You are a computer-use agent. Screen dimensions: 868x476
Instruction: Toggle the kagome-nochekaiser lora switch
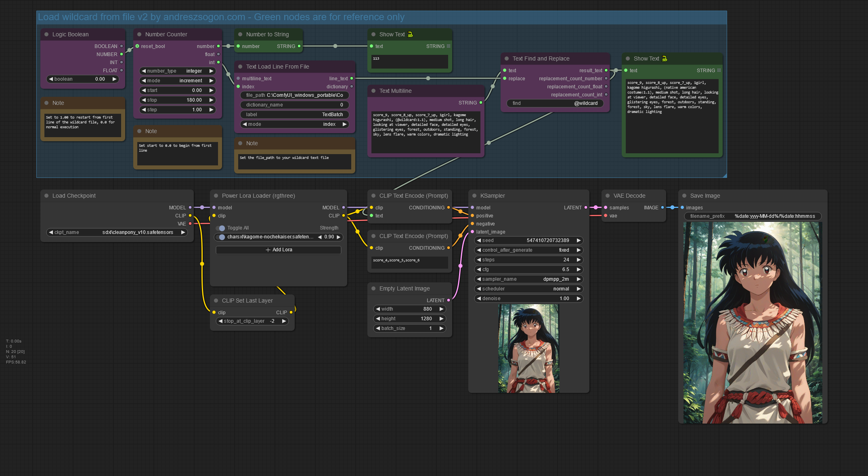coord(221,237)
